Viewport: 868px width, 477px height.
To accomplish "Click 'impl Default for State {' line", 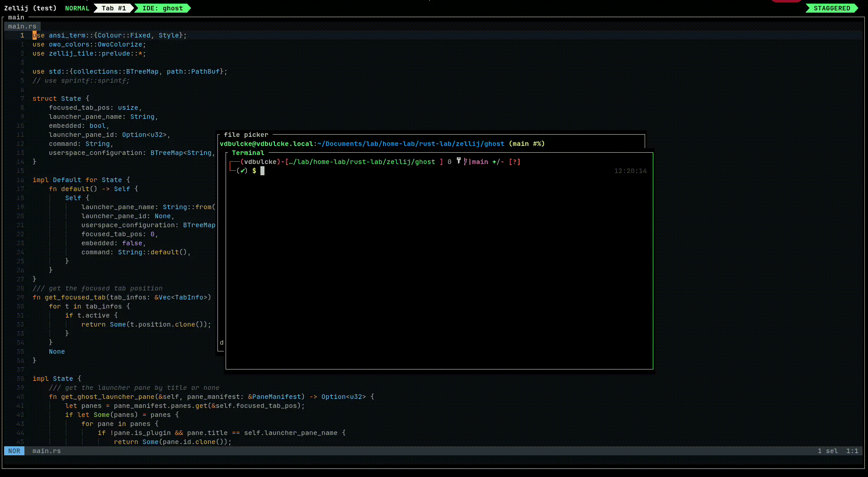I will (81, 180).
